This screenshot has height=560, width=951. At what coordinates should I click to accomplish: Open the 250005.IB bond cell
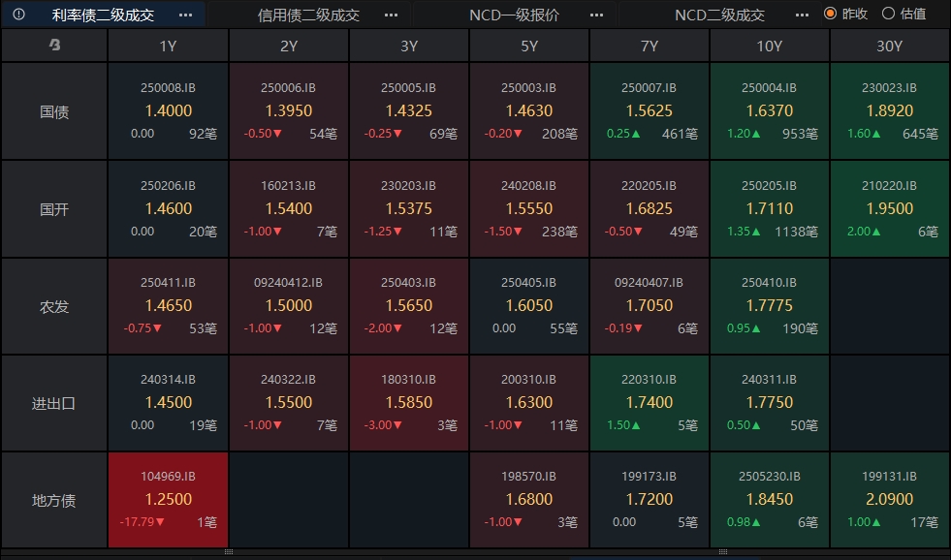click(409, 111)
